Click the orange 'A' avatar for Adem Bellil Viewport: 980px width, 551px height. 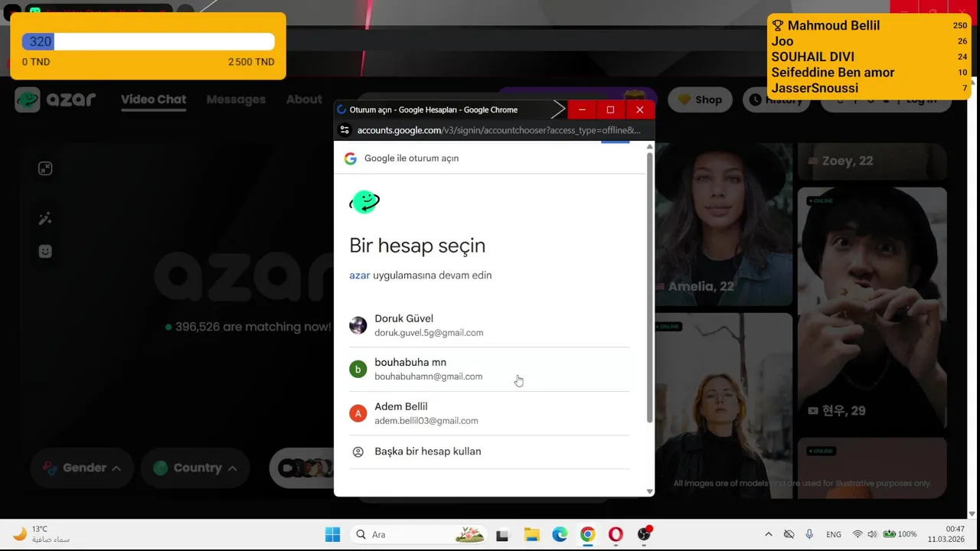coord(358,414)
